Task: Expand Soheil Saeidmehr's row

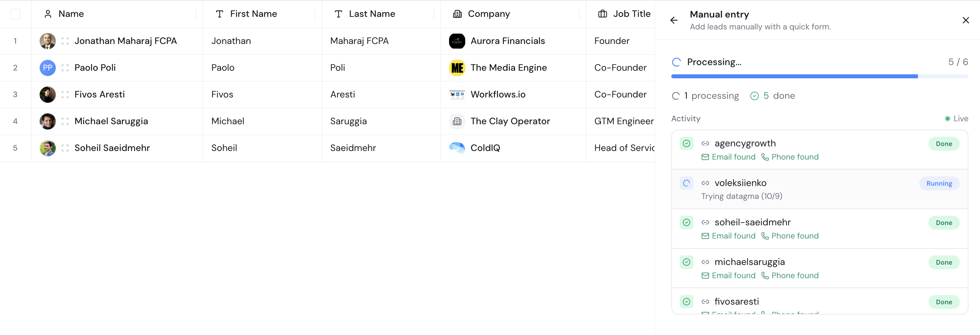Action: point(65,148)
